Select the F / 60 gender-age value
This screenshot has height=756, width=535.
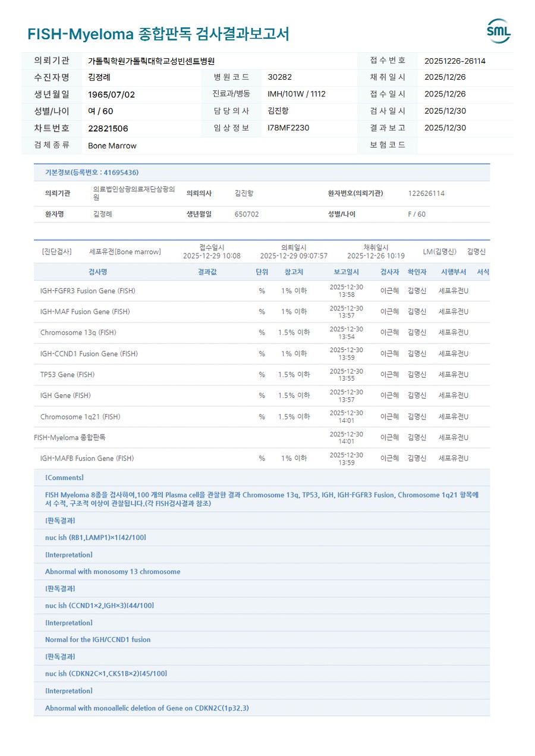pyautogui.click(x=417, y=214)
